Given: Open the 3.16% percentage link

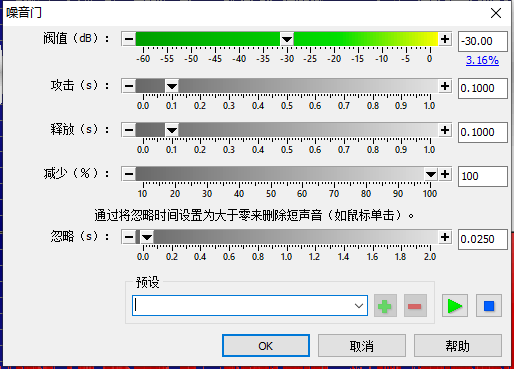Looking at the screenshot, I should tap(482, 60).
